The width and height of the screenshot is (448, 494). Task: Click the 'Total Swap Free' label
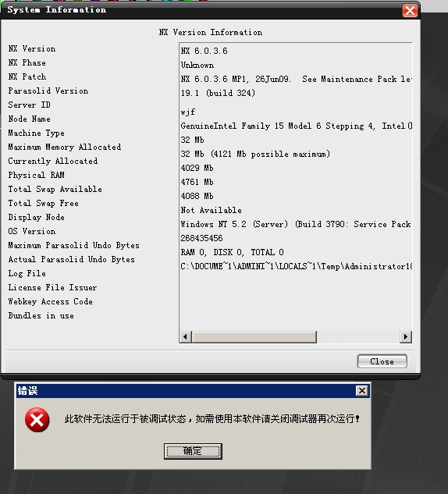coord(44,203)
